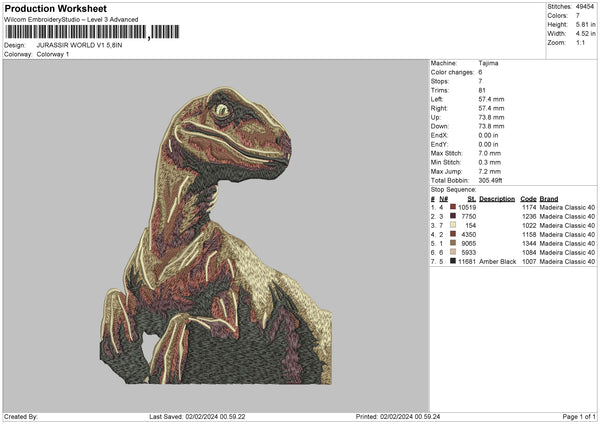Click the barcode in the worksheet header
Viewport: 600px width, 424px height.
coord(92,32)
